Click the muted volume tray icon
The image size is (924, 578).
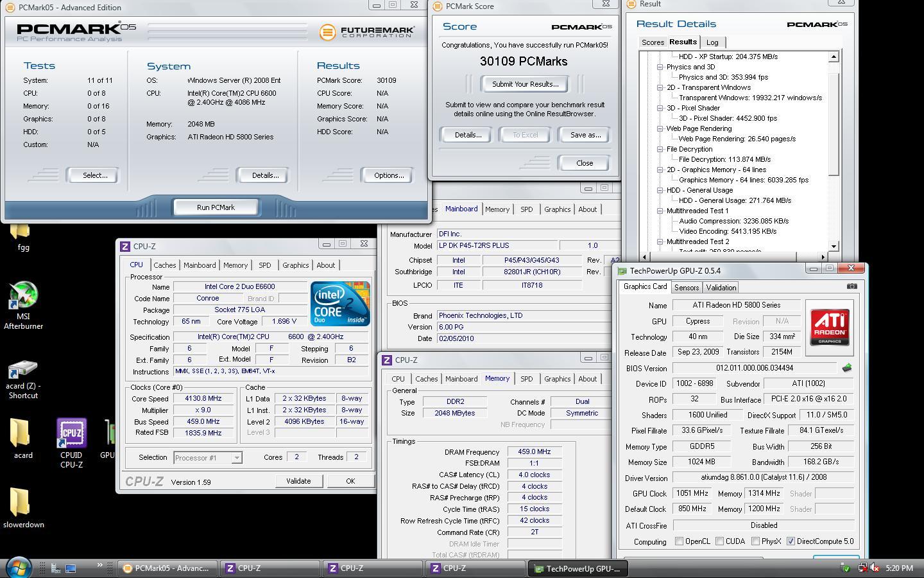[874, 568]
